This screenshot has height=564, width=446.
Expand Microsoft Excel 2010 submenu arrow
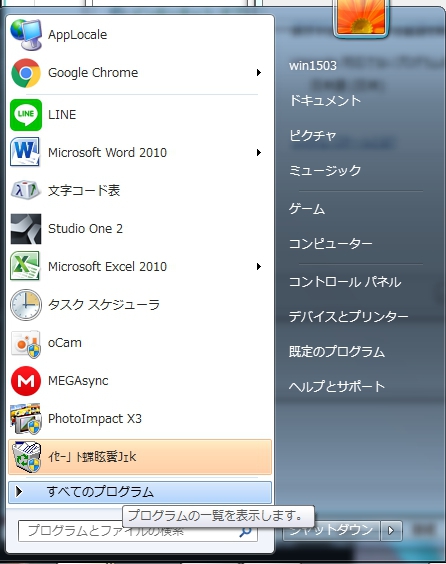coord(259,267)
